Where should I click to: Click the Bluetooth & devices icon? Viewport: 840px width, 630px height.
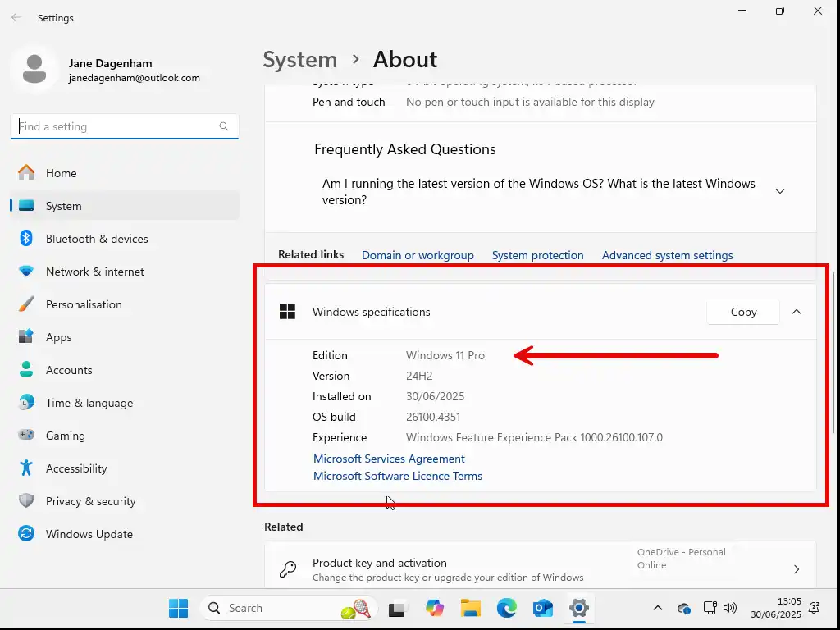tap(26, 239)
